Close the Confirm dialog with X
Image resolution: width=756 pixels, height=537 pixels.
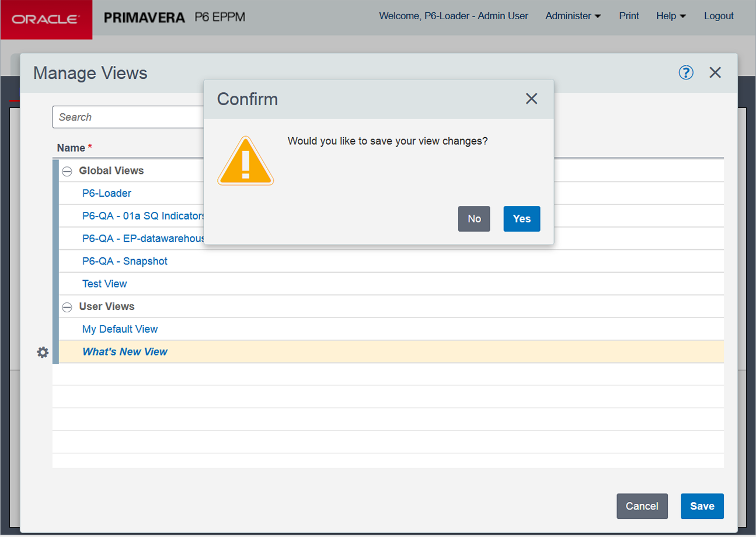(x=531, y=99)
